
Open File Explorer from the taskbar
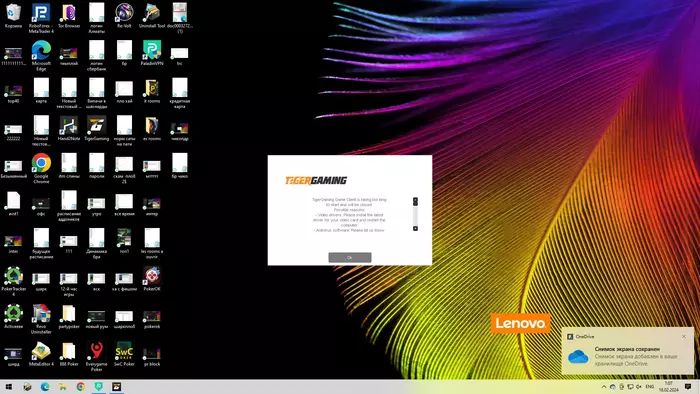pyautogui.click(x=63, y=387)
